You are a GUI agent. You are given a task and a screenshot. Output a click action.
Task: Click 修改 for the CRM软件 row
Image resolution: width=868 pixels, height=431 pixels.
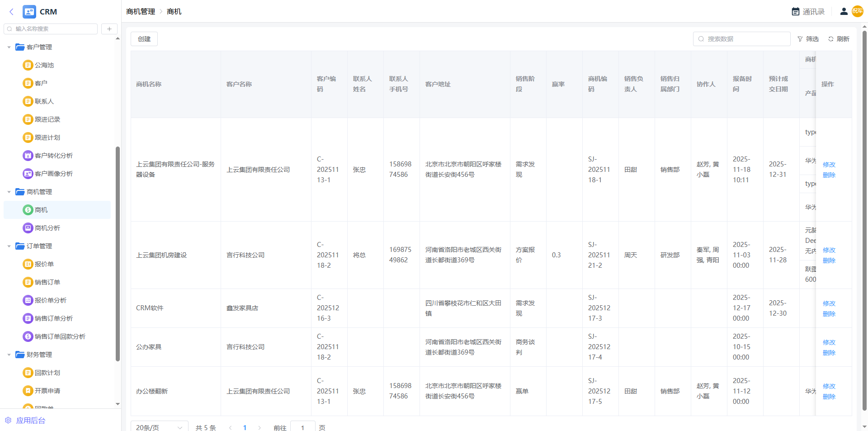point(829,303)
